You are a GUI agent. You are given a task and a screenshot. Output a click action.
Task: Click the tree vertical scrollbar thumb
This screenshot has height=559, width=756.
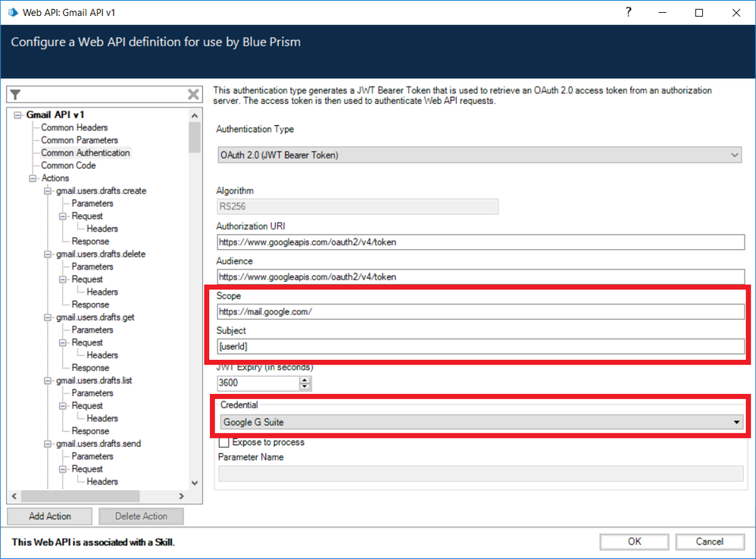tap(195, 137)
